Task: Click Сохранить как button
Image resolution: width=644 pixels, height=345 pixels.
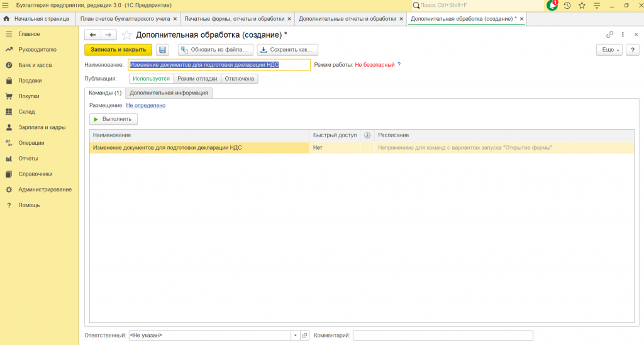Action: coord(287,50)
